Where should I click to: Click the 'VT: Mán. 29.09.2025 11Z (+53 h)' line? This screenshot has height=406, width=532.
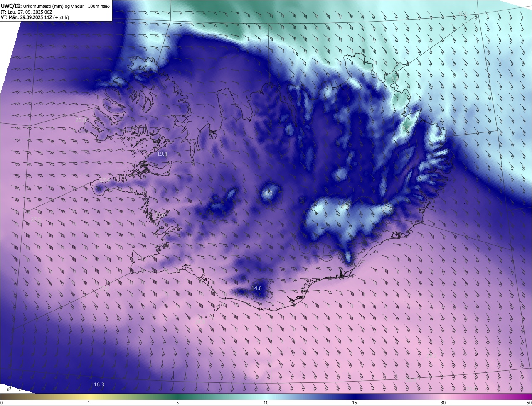(34, 17)
